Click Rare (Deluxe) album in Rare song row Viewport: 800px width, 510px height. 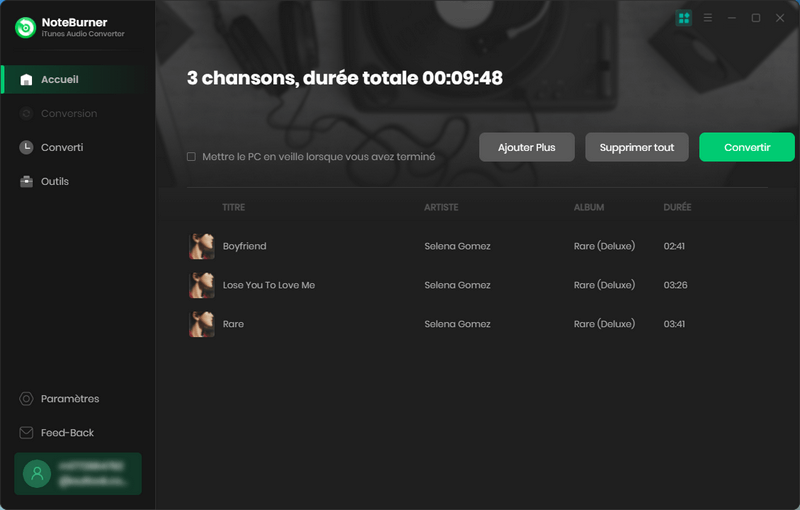[x=605, y=324]
